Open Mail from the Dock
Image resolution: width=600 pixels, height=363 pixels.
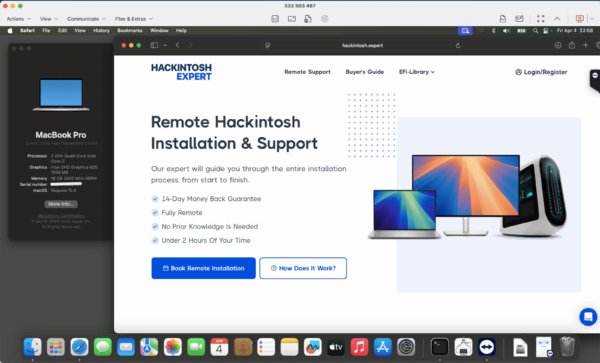[x=126, y=347]
